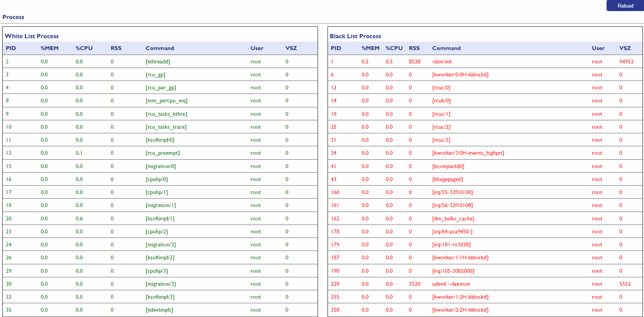Select the [irq/56-32f10108] command entry

[453, 205]
